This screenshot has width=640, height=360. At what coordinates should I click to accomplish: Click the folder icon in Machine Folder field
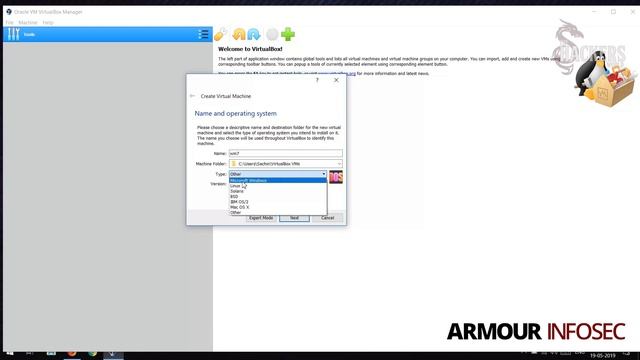(x=234, y=164)
